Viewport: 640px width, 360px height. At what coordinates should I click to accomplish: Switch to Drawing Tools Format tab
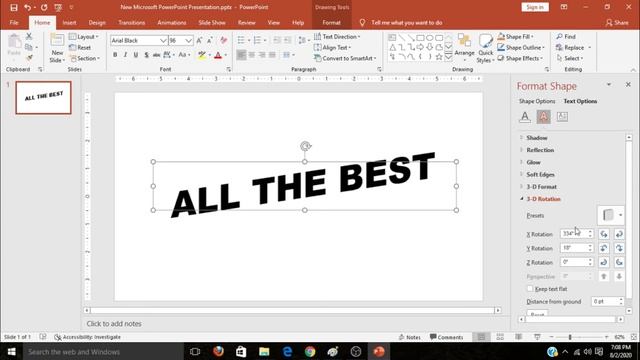tap(331, 22)
